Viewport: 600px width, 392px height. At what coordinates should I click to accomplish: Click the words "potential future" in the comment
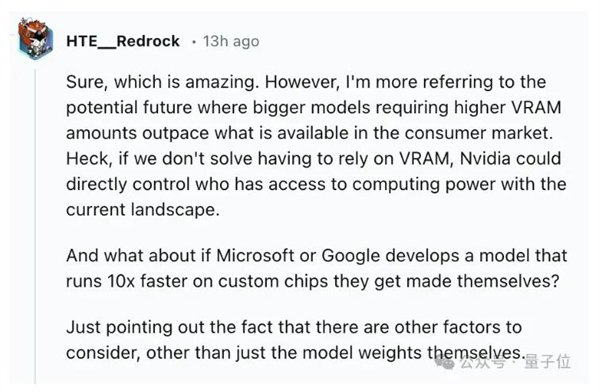tap(129, 108)
